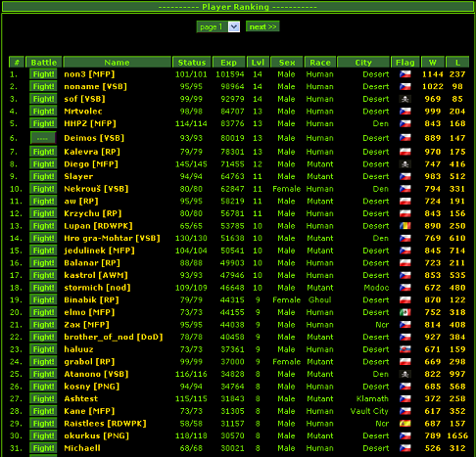This screenshot has width=476, height=457.
Task: Fight player noname [VSB]
Action: tap(43, 87)
